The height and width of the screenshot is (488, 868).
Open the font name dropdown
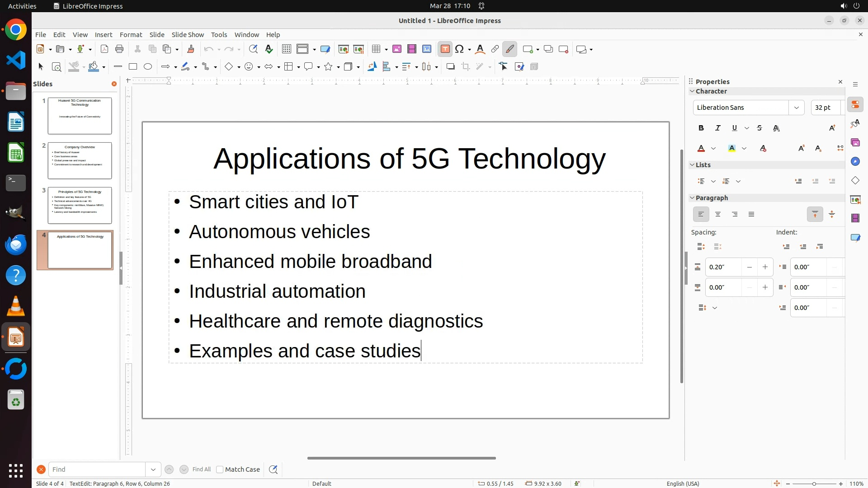(796, 108)
